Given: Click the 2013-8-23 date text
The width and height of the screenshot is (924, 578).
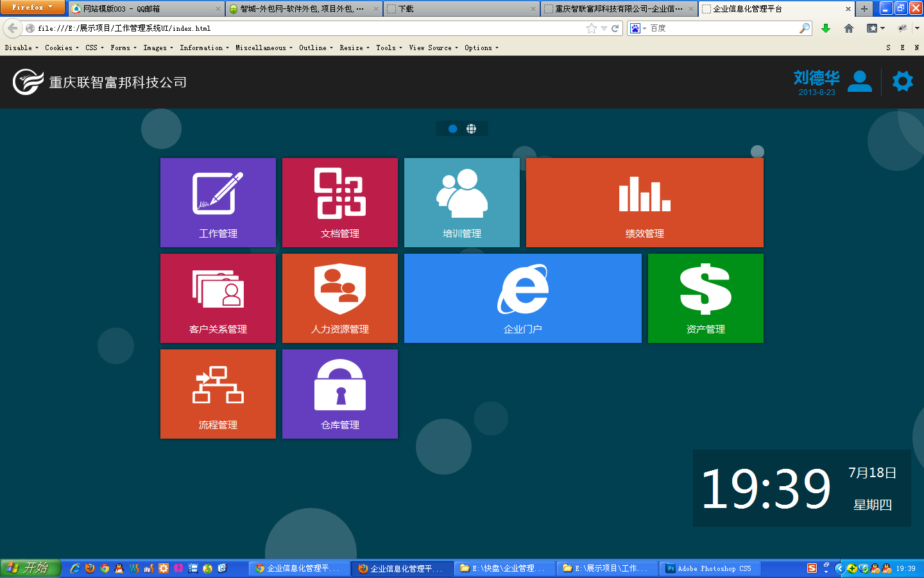Looking at the screenshot, I should pos(817,92).
